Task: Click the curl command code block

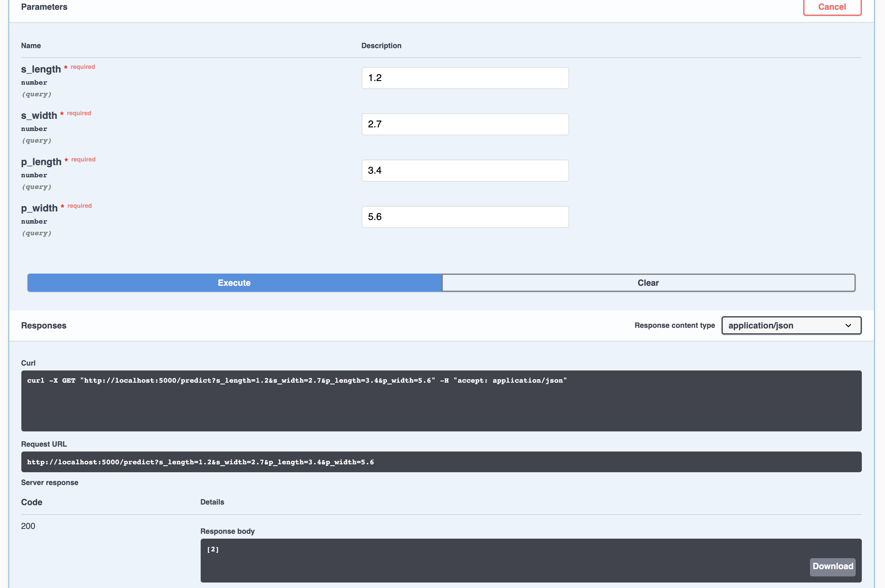Action: tap(441, 401)
